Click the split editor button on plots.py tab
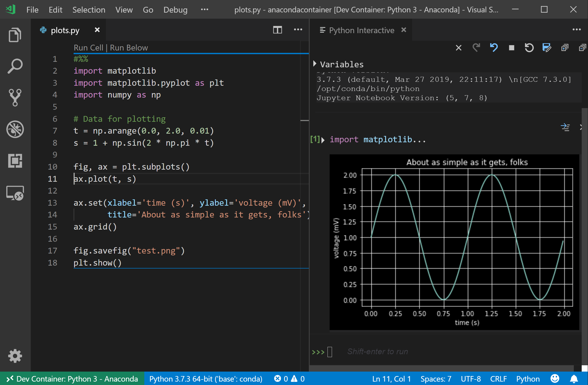This screenshot has height=385, width=588. [x=278, y=30]
